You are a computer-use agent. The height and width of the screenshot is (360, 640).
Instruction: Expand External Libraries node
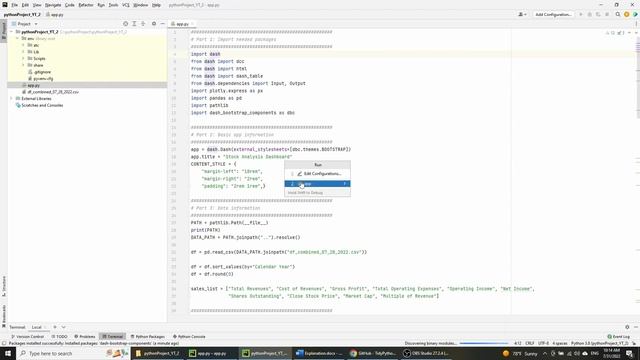coord(12,98)
